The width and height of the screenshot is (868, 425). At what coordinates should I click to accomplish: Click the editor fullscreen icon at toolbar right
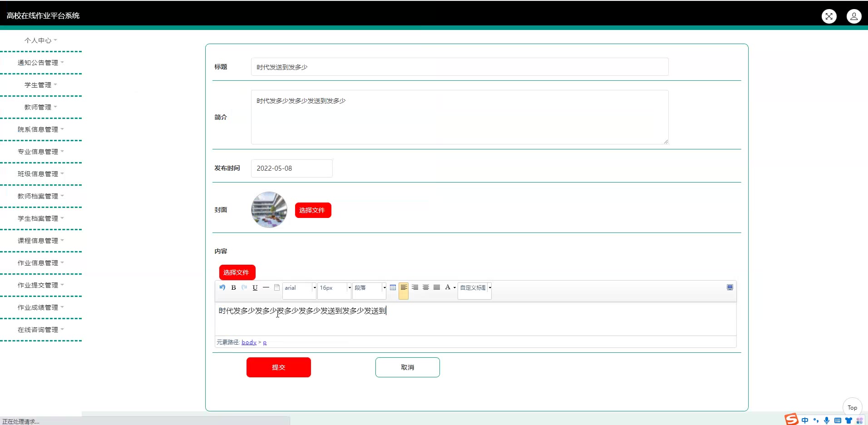[x=730, y=287]
